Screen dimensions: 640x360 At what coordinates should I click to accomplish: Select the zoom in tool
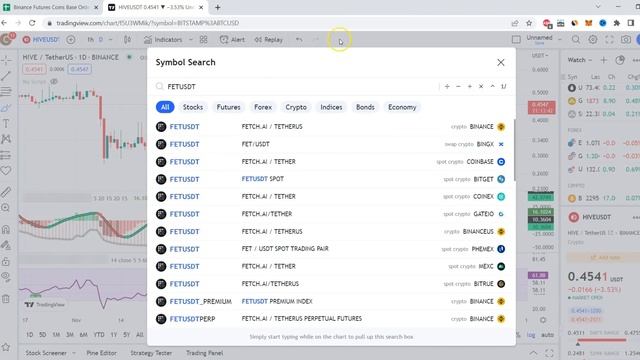[x=6, y=208]
